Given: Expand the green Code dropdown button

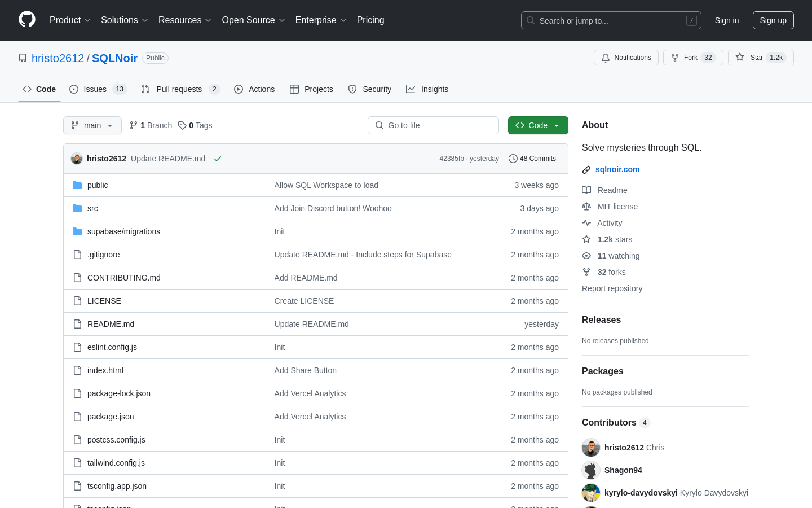Looking at the screenshot, I should click(538, 125).
